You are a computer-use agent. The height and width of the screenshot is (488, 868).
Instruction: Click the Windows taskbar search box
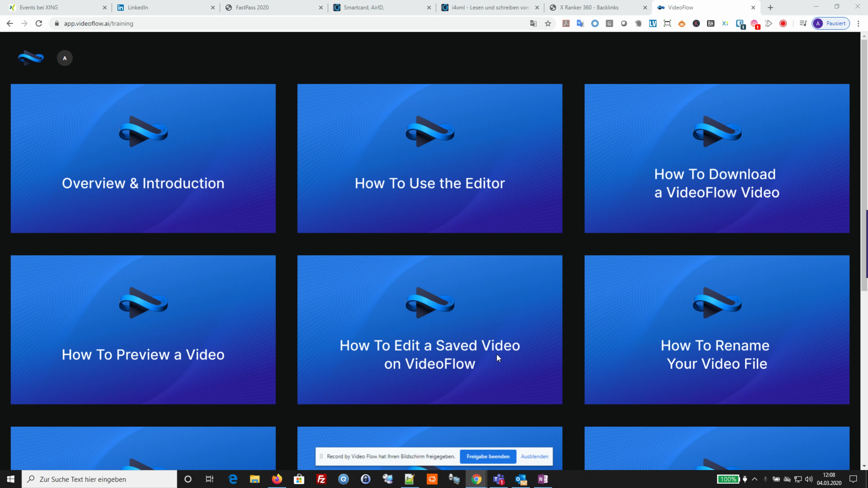(x=99, y=479)
